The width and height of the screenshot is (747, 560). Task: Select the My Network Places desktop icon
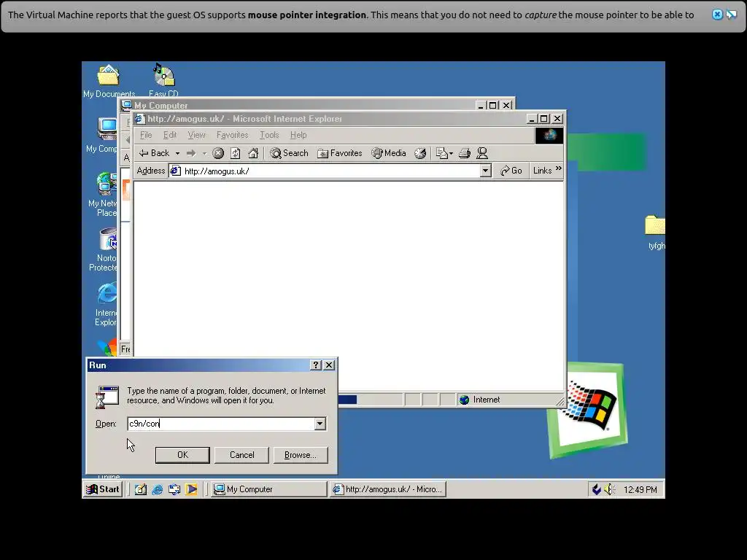click(103, 195)
